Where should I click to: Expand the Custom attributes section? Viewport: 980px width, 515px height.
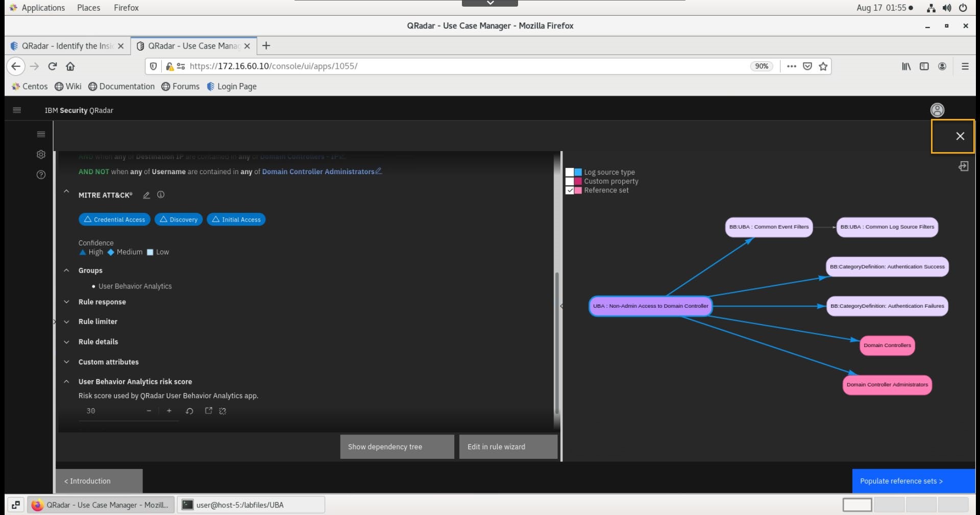pos(66,362)
